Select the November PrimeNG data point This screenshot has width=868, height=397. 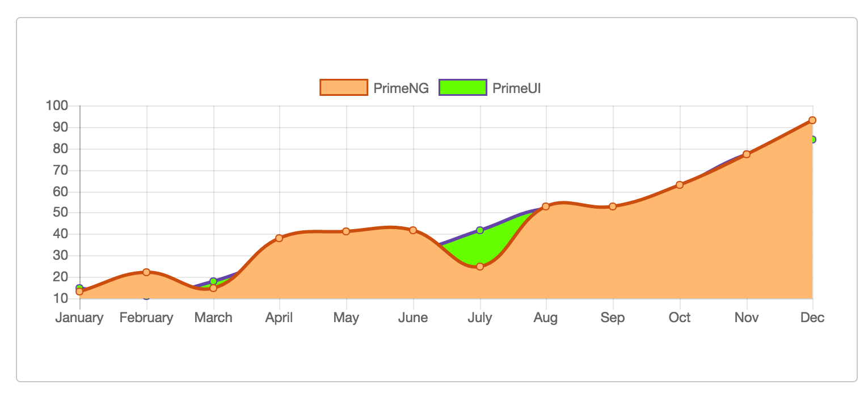click(x=747, y=153)
